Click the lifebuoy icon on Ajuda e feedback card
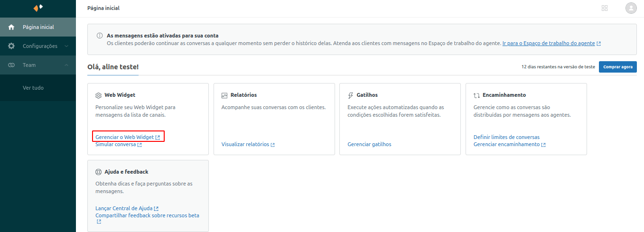644x232 pixels. [x=99, y=172]
